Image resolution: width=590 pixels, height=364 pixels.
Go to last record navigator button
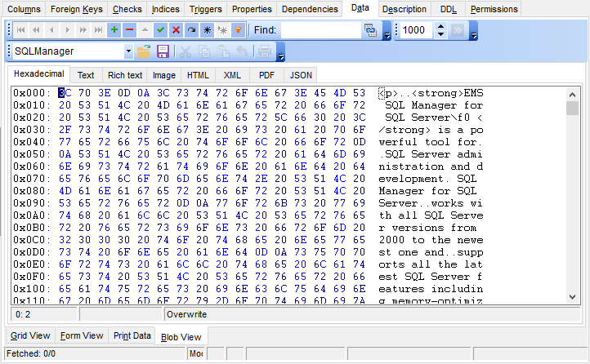(98, 30)
